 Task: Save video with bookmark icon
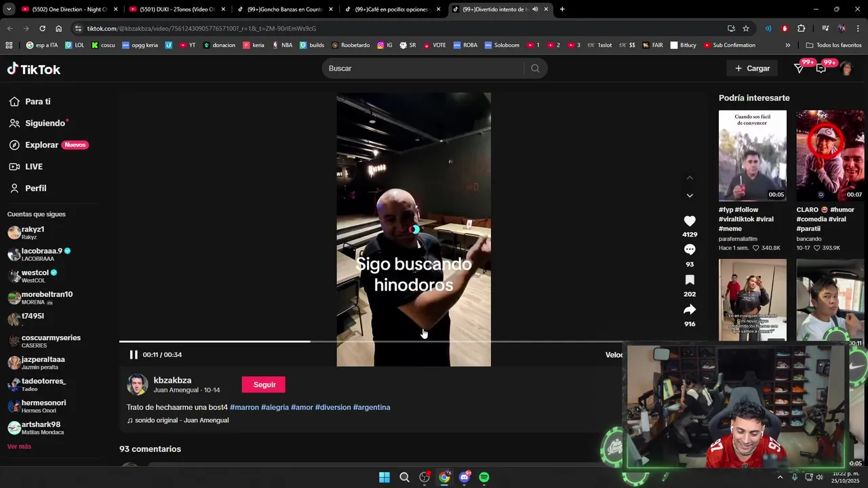tap(690, 280)
